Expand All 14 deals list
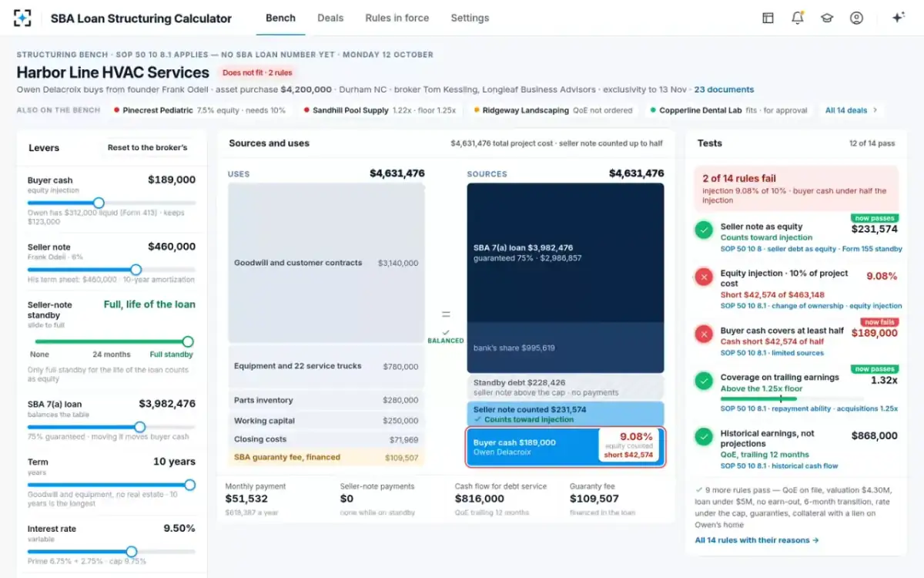 [x=851, y=110]
